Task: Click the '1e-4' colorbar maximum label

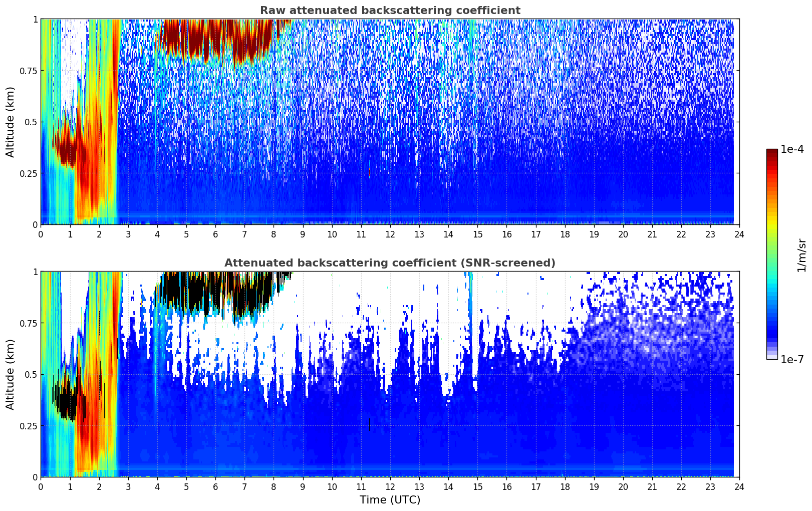Action: point(792,149)
